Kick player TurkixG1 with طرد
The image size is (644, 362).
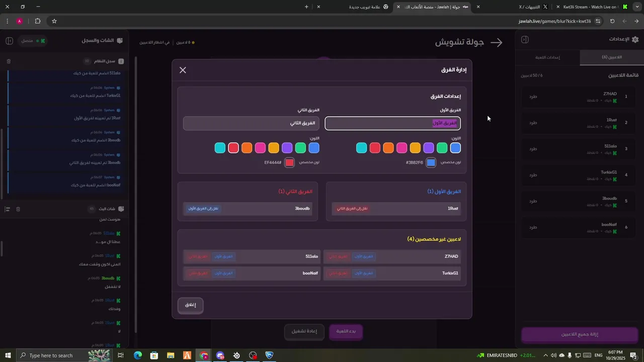[533, 175]
